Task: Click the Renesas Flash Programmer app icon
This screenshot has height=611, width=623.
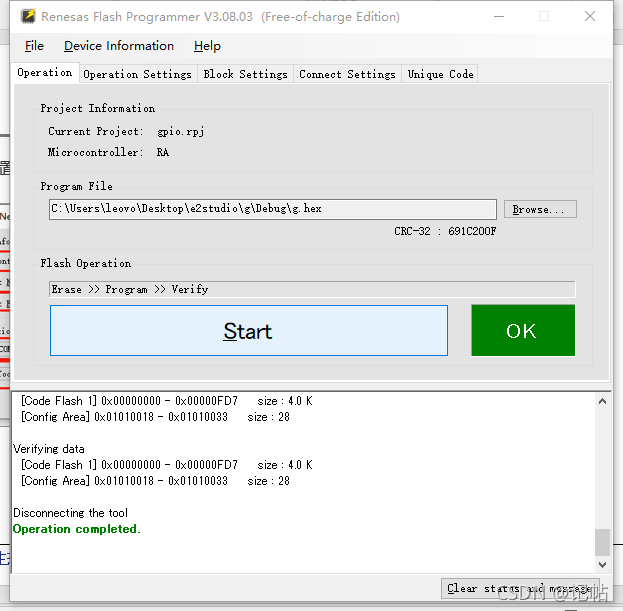Action: coord(28,16)
